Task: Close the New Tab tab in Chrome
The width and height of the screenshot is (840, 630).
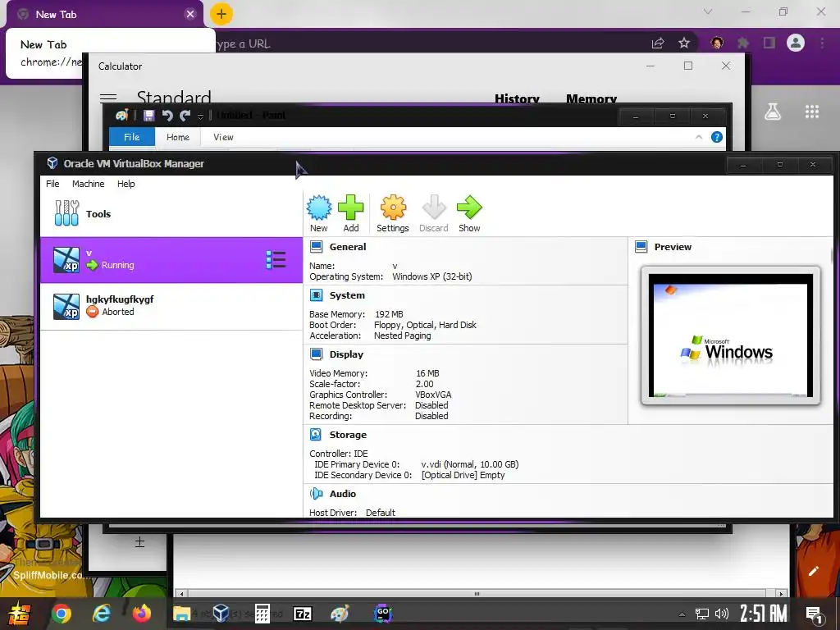Action: pyautogui.click(x=190, y=15)
